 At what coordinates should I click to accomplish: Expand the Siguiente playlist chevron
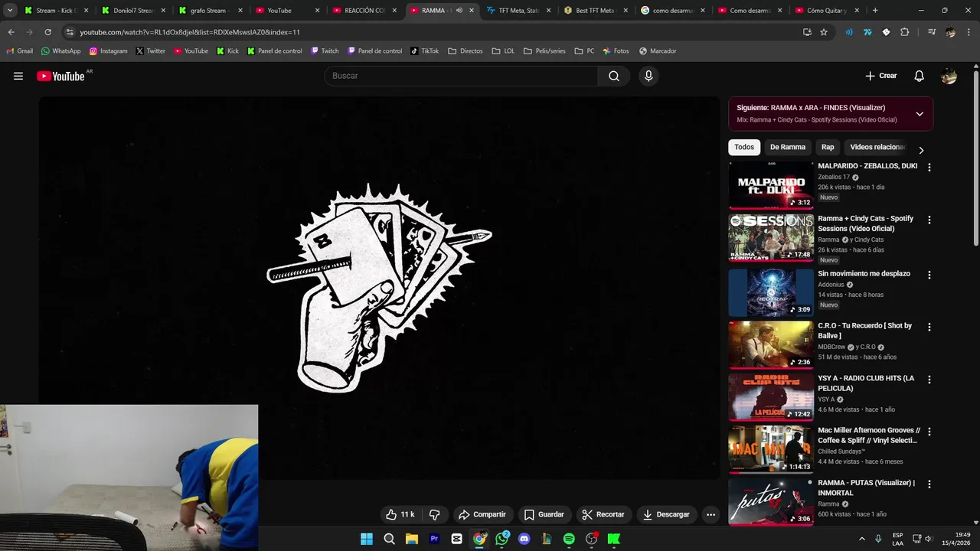(x=920, y=114)
